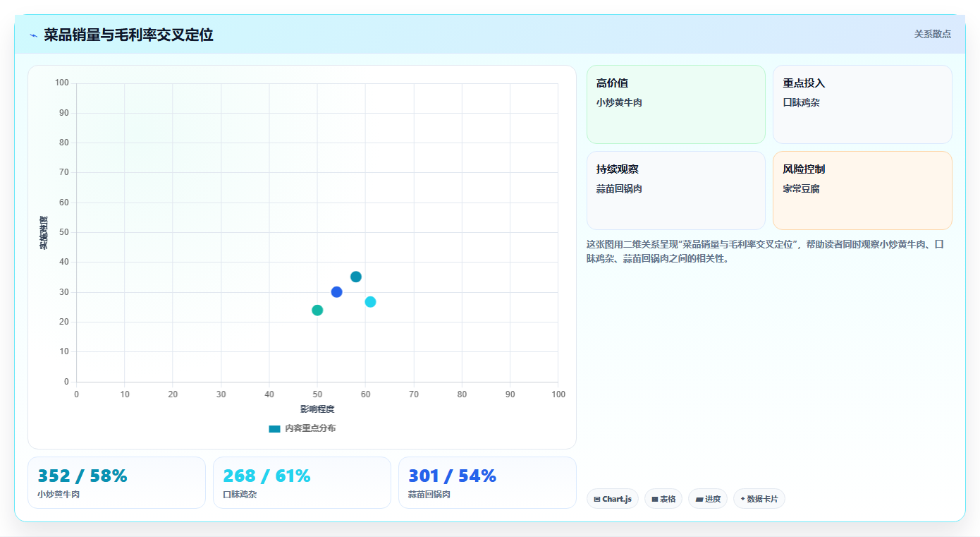Select the 301 / 54% stat card

(487, 483)
